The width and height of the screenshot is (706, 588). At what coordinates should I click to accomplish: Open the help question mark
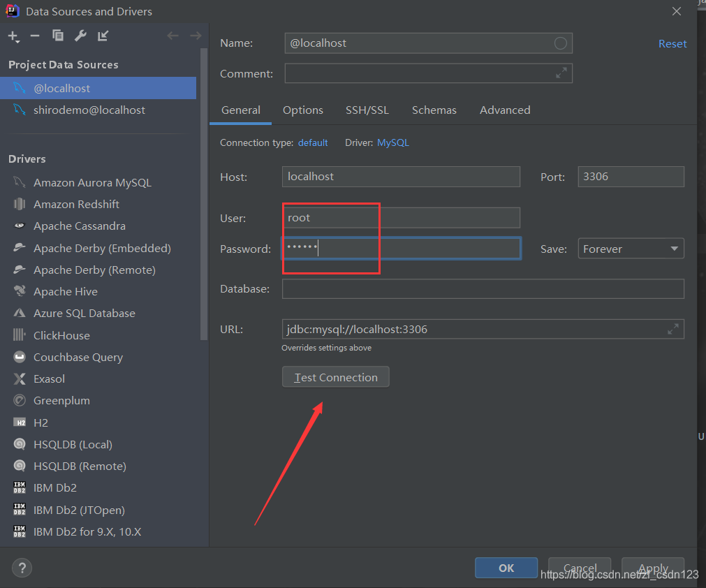click(22, 568)
